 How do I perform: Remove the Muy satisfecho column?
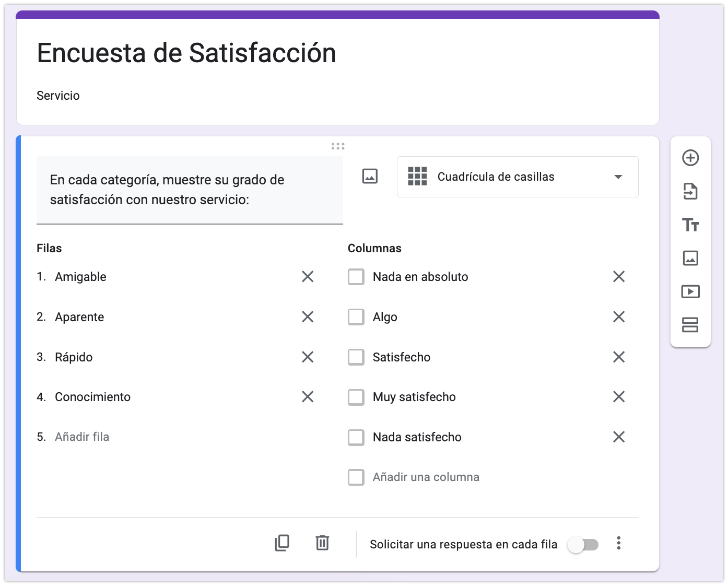pos(619,396)
